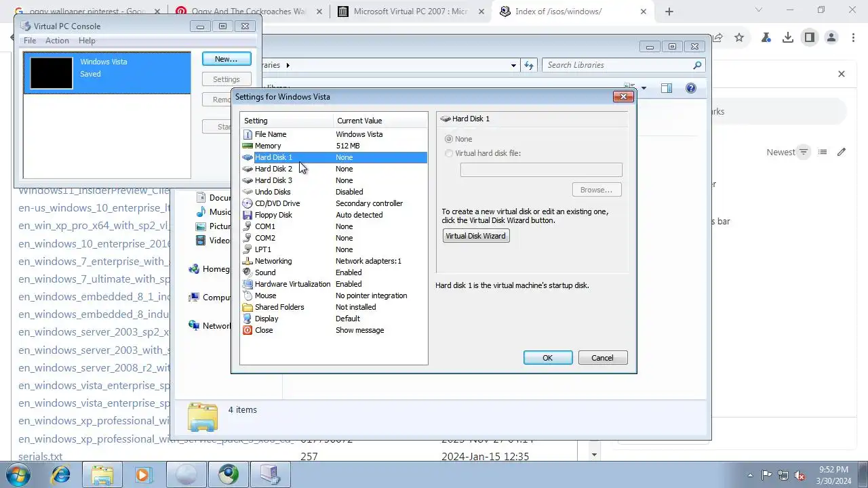Open the Action menu in Virtual PC Console

tap(57, 41)
